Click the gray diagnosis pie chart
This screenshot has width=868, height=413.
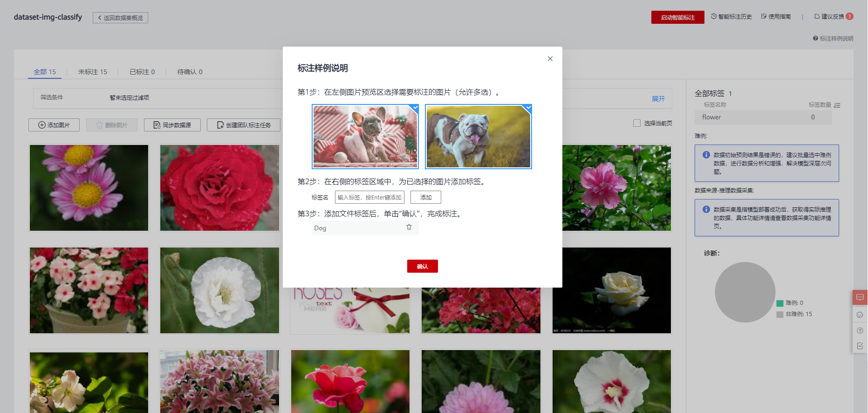point(745,292)
